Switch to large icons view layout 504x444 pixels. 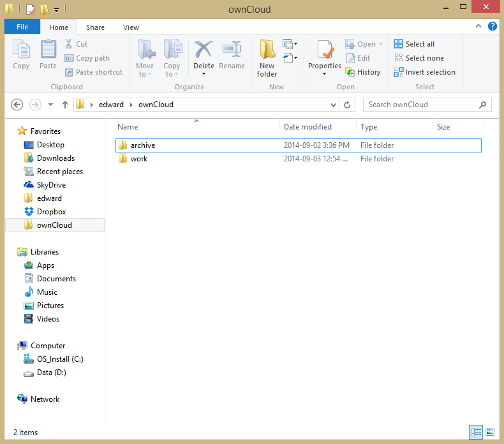coord(489,432)
